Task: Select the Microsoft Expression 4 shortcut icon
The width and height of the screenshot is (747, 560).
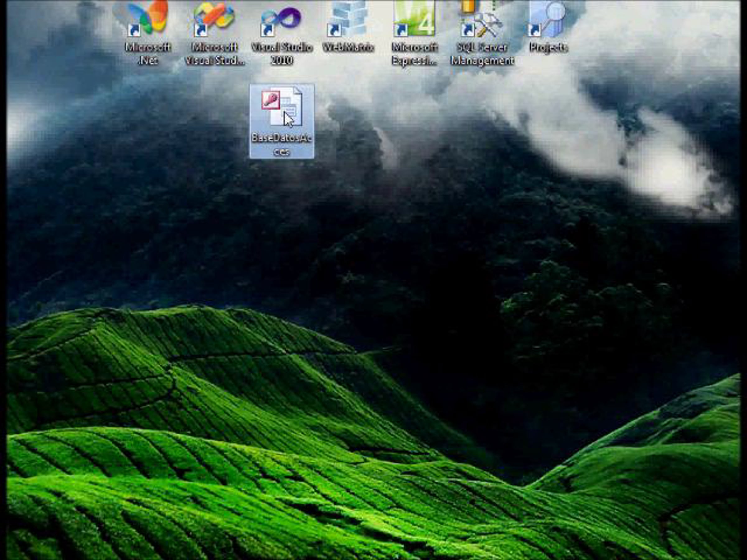Action: 415,19
